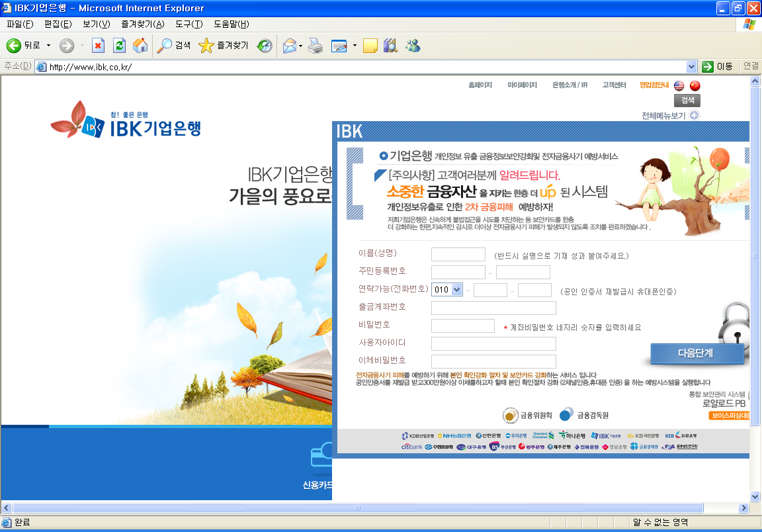Select the US flag language icon
The image size is (762, 532).
[x=679, y=86]
